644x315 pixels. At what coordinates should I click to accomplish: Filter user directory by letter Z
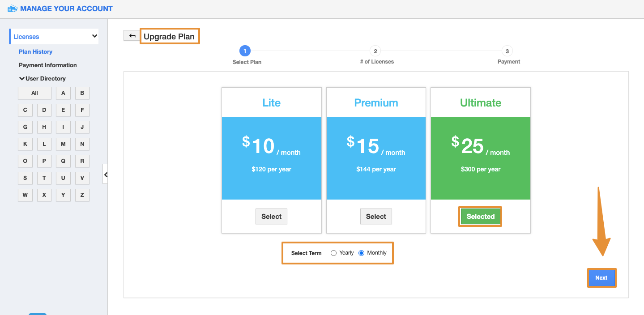[82, 195]
